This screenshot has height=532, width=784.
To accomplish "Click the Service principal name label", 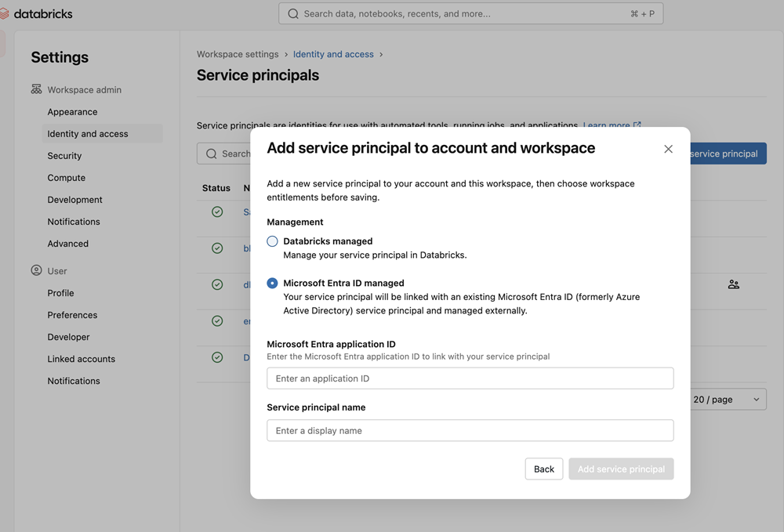I will tap(316, 407).
